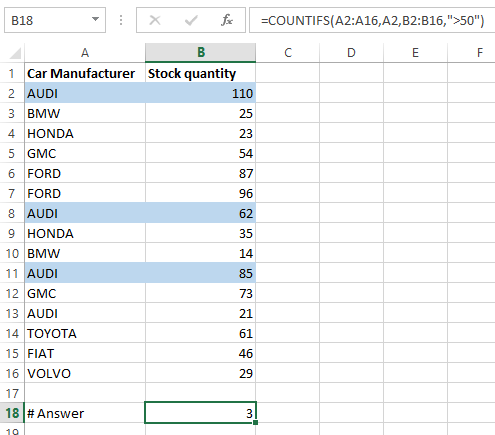Click the formula bar options dots handle
The width and height of the screenshot is (495, 435).
coord(121,20)
